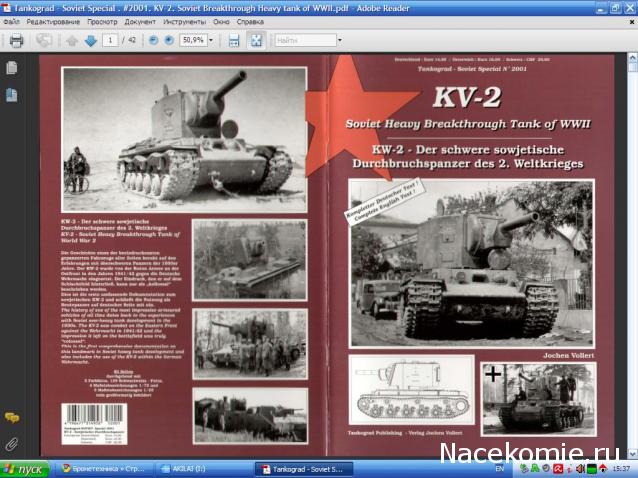Close the document with menu bar X

632,22
